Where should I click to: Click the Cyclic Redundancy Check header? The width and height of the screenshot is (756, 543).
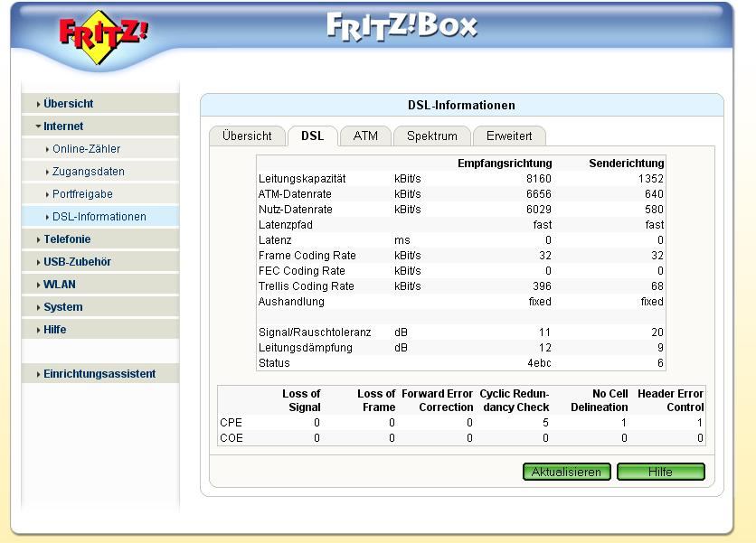[x=515, y=400]
